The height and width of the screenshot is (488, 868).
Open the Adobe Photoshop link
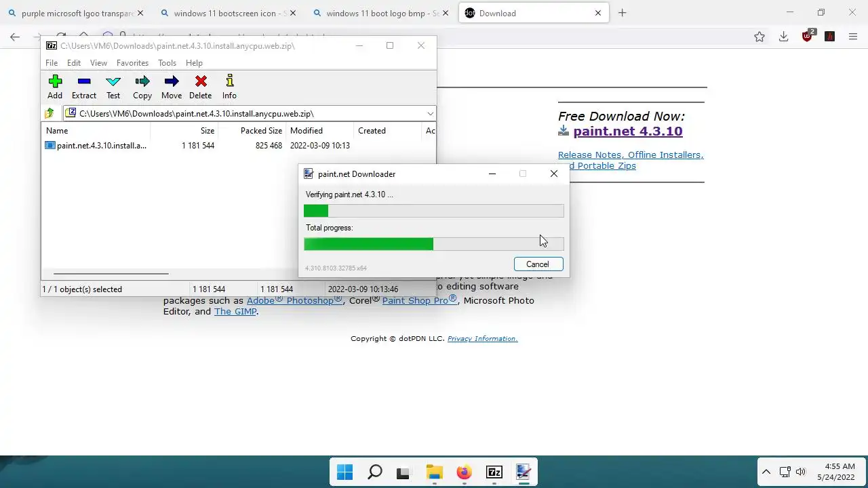294,300
